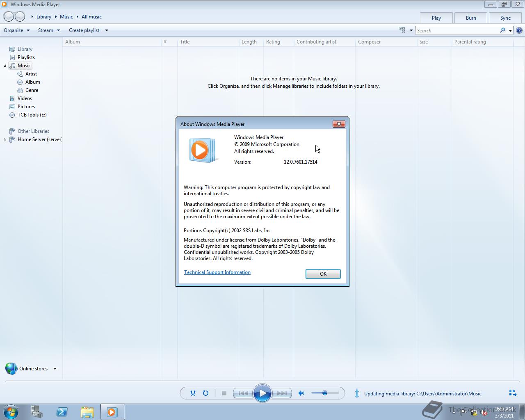
Task: Click the media library update status icon
Action: [x=357, y=393]
